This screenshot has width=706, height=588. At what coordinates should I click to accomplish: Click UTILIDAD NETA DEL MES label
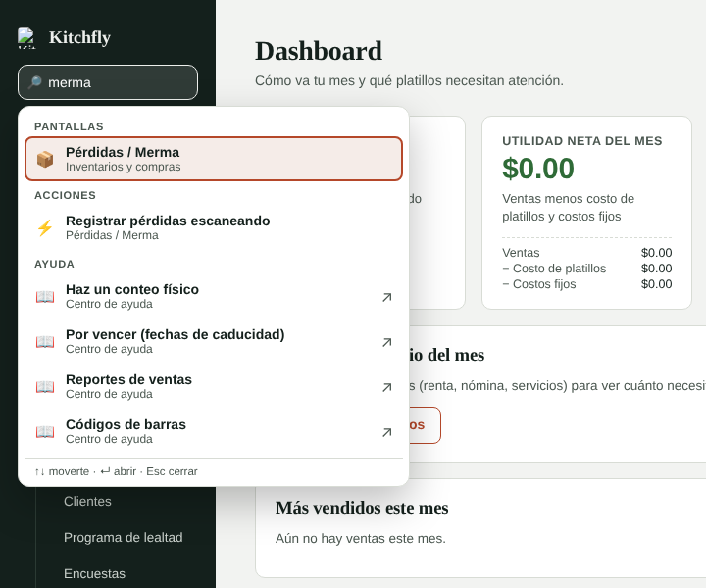coord(582,141)
